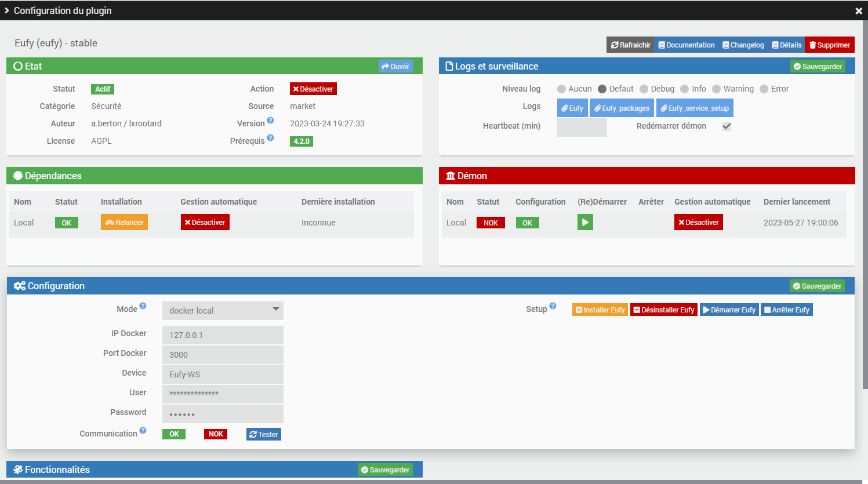868x484 pixels.
Task: Click the Prérequis help question icon
Action: click(x=270, y=138)
